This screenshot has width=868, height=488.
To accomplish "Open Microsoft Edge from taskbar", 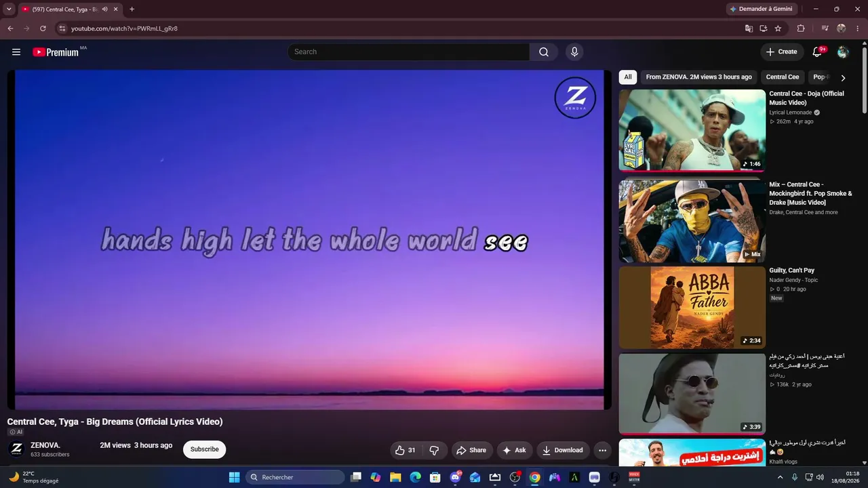I will [x=415, y=477].
